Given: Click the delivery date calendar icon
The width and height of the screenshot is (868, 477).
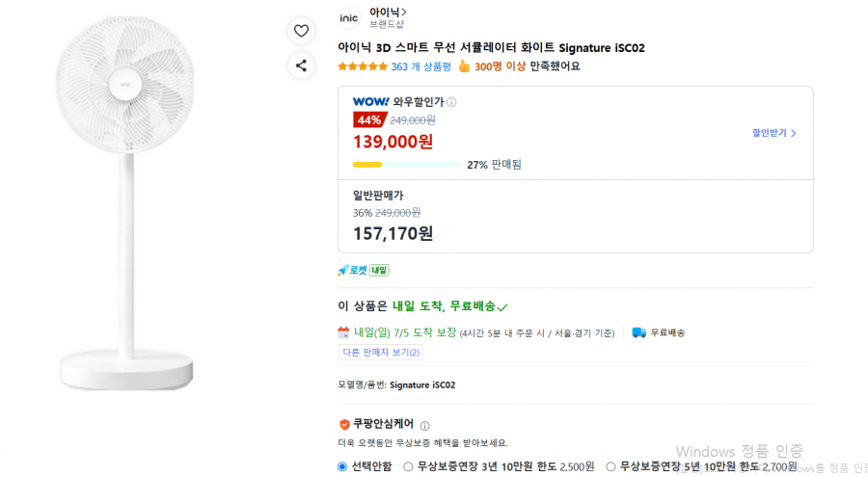Looking at the screenshot, I should tap(343, 332).
